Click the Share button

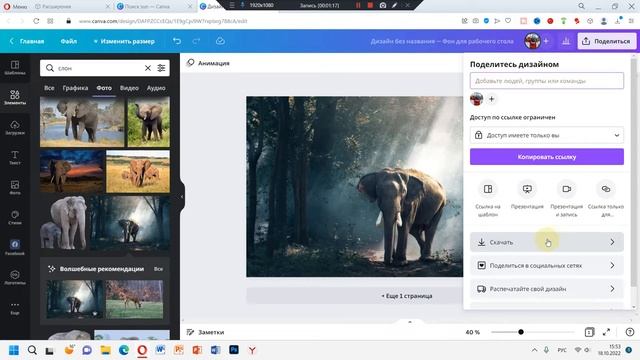[x=607, y=41]
